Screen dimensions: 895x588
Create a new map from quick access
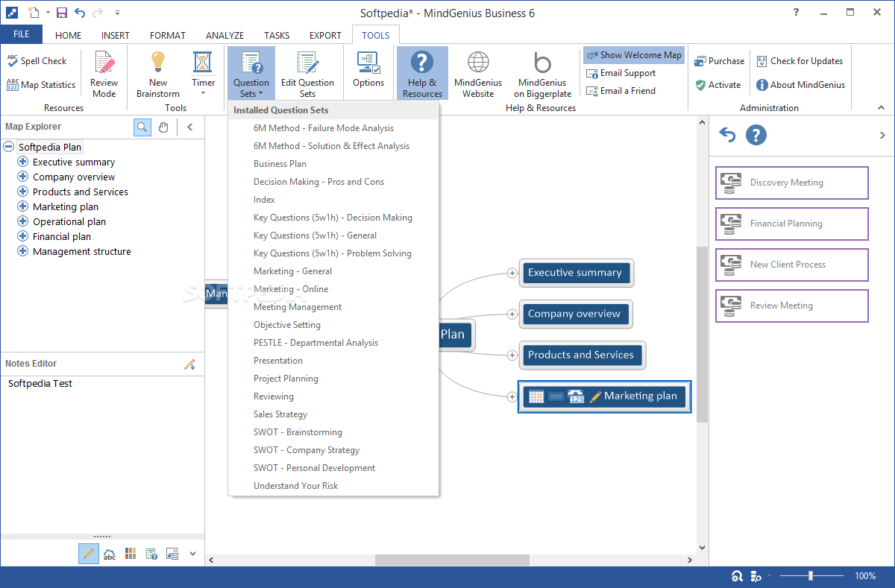34,13
